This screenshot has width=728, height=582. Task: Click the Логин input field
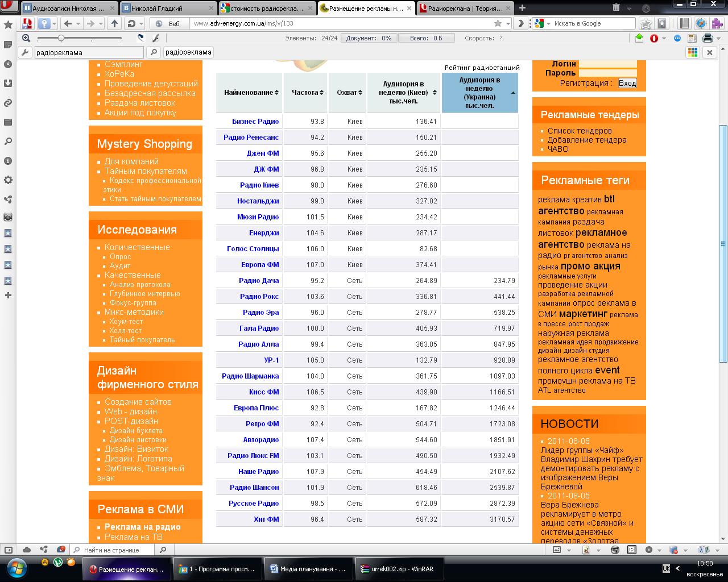(x=607, y=64)
